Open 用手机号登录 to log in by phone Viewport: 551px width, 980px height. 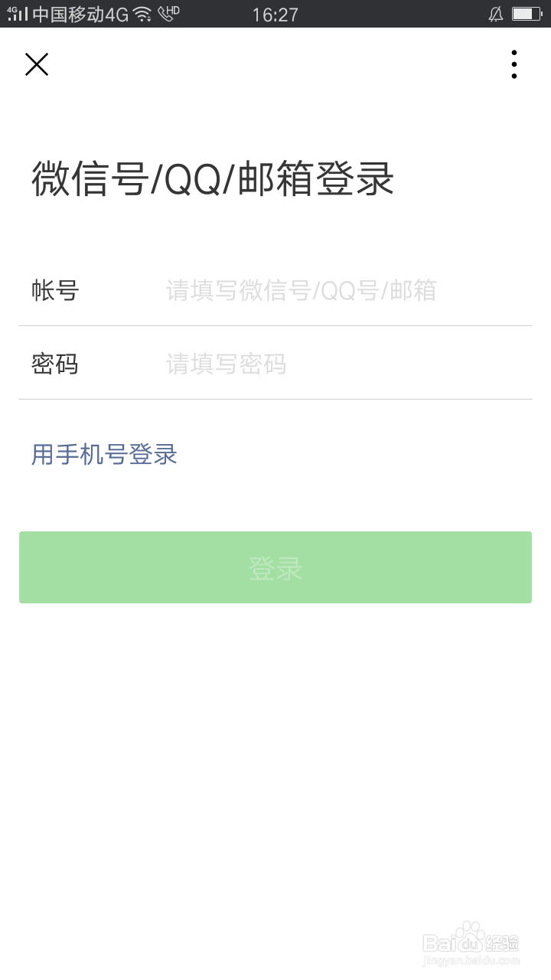(x=103, y=454)
